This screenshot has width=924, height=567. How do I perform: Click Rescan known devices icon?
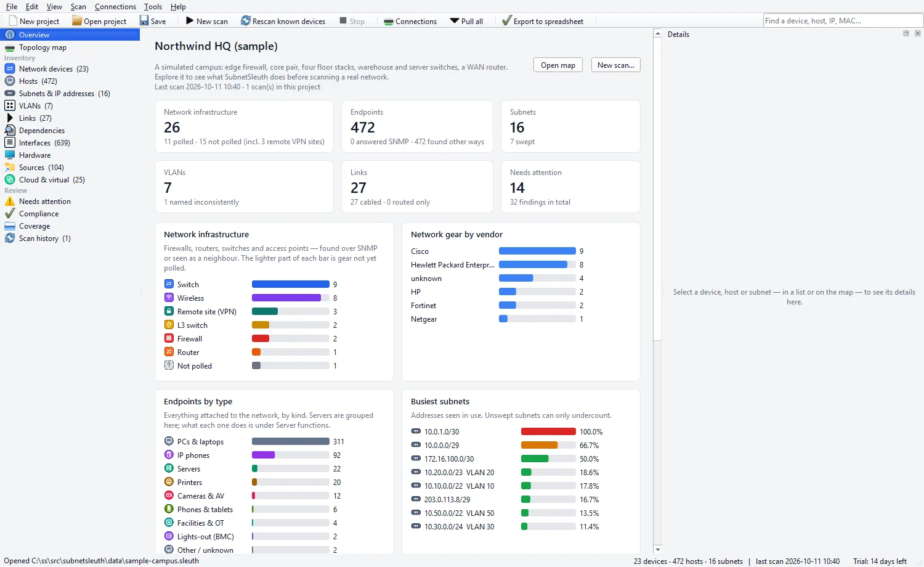click(x=246, y=21)
